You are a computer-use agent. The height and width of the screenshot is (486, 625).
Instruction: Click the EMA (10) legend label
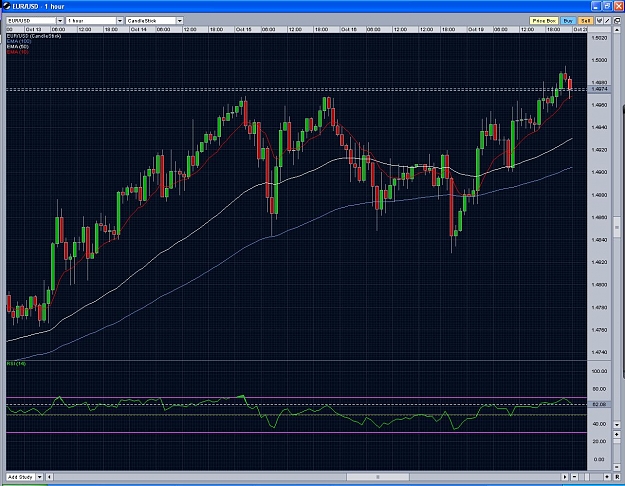[x=18, y=52]
